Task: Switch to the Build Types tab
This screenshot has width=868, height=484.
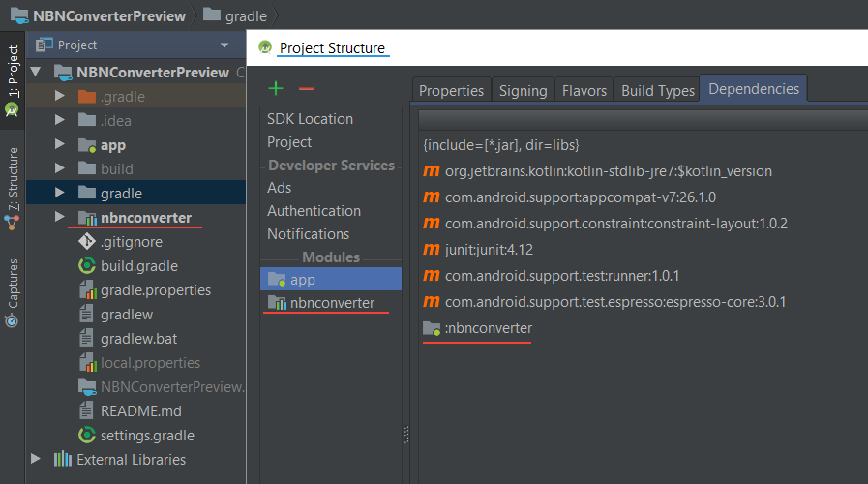Action: pyautogui.click(x=657, y=90)
